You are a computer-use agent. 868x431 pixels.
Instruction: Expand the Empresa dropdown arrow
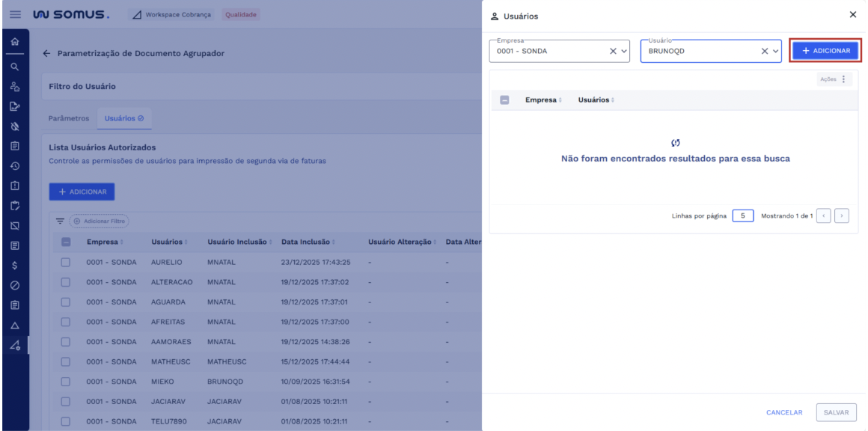[x=624, y=51]
